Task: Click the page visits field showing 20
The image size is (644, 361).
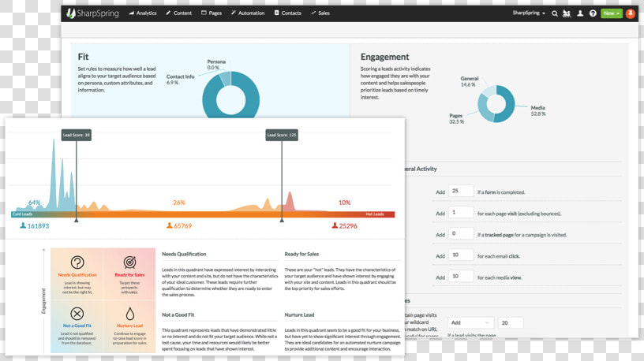Action: click(x=511, y=323)
